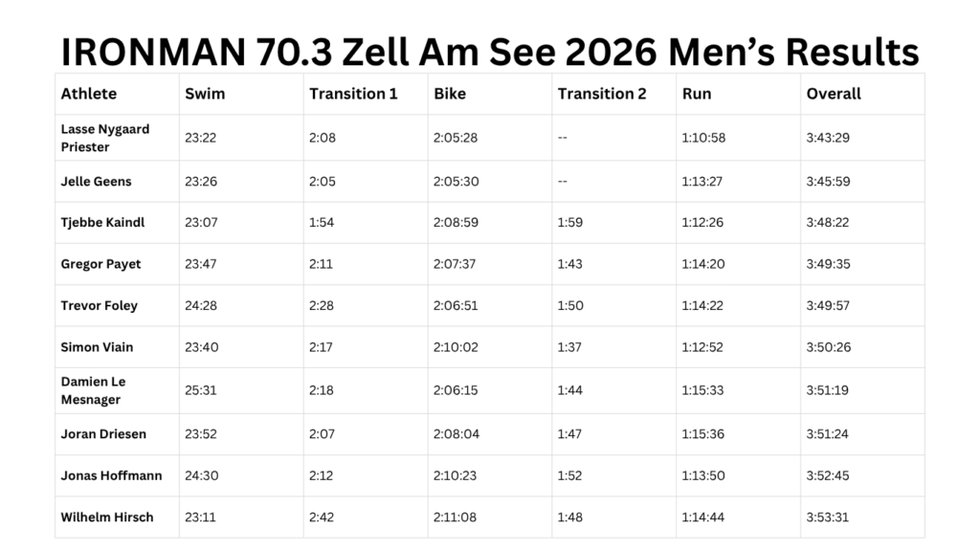Click Wilhelm Hirsch's overall time 3:53:31
Screen dimensions: 980x551
click(x=827, y=518)
